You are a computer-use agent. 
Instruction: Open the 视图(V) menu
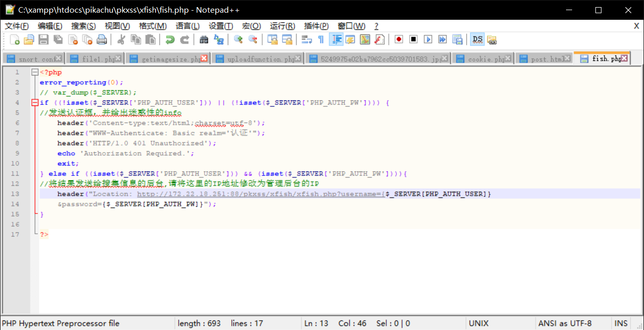click(x=117, y=26)
